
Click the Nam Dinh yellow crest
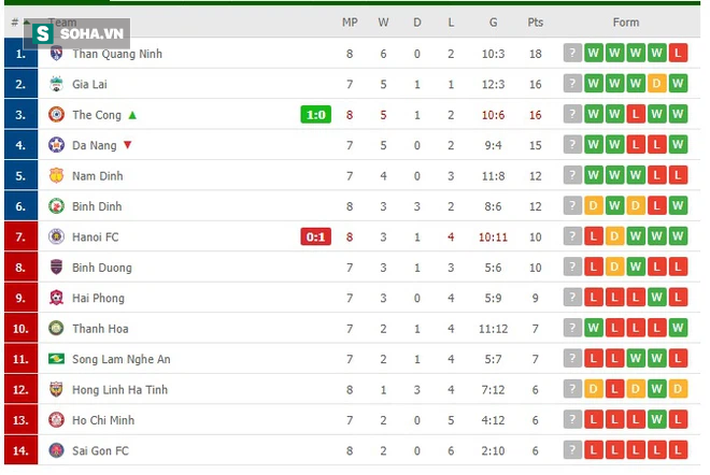[x=56, y=175]
